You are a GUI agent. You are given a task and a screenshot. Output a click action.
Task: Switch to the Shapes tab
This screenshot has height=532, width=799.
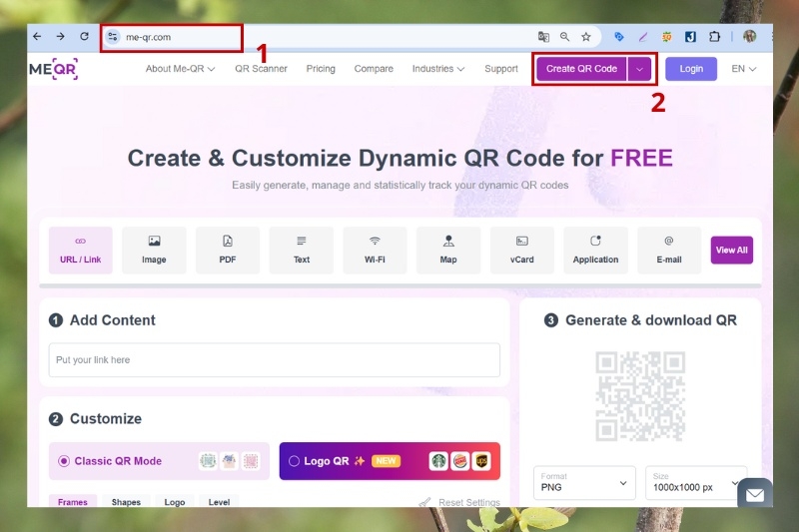tap(126, 501)
